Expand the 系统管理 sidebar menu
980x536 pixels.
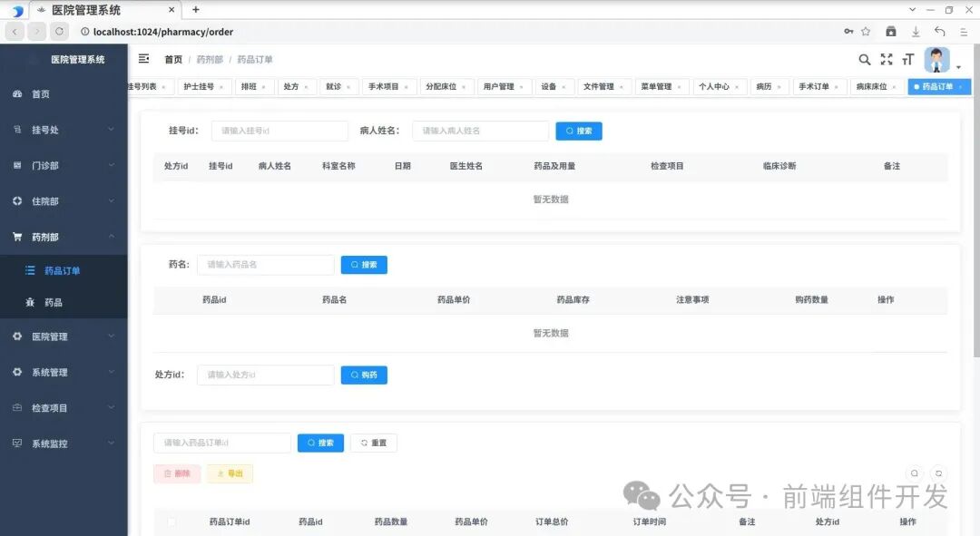[64, 372]
